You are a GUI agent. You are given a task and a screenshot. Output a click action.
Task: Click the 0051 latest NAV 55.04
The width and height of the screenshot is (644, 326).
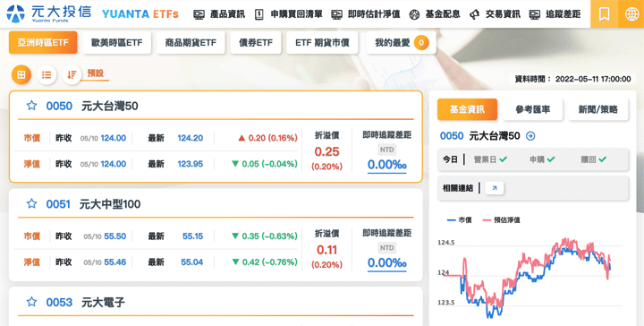[191, 262]
